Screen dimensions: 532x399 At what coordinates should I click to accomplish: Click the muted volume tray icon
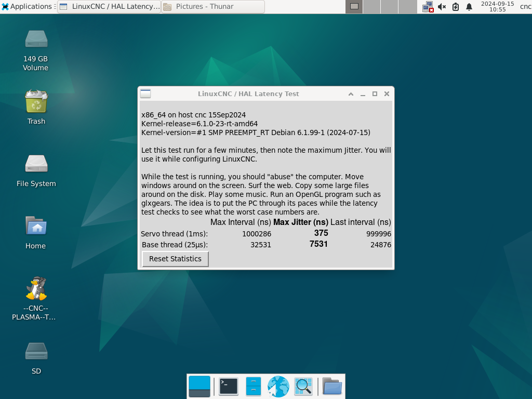click(442, 7)
